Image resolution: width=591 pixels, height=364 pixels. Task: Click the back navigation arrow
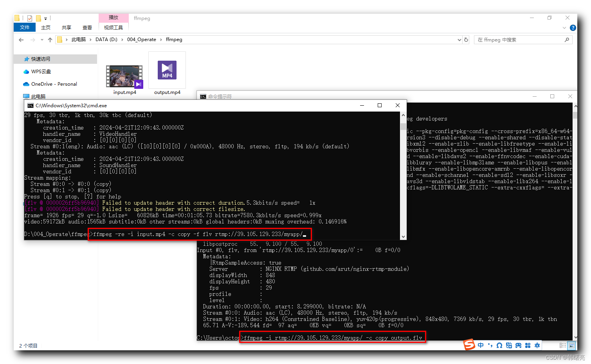tap(21, 40)
